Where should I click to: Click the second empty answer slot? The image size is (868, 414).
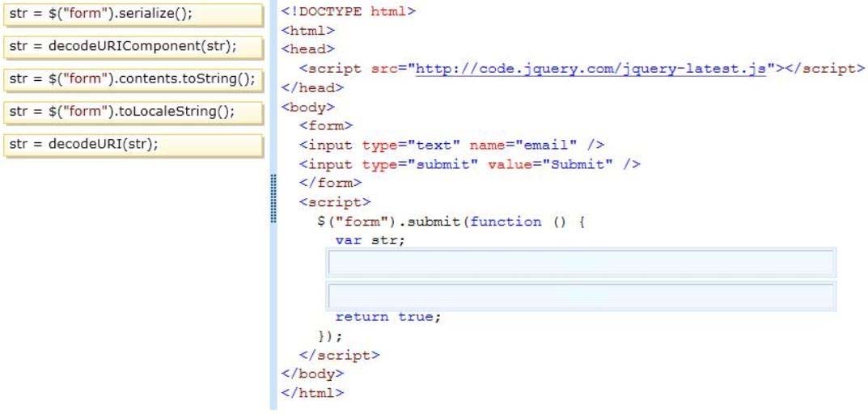581,296
